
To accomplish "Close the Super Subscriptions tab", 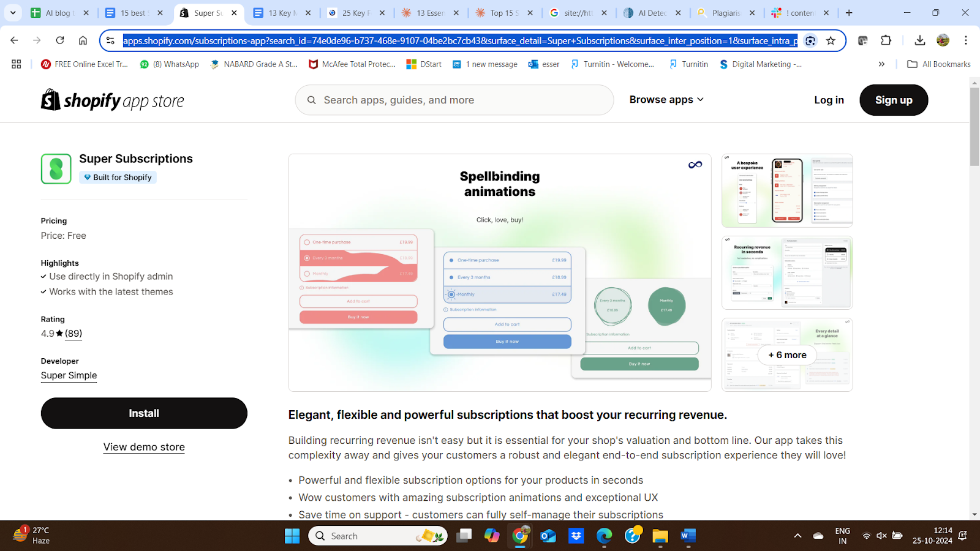I will click(234, 13).
